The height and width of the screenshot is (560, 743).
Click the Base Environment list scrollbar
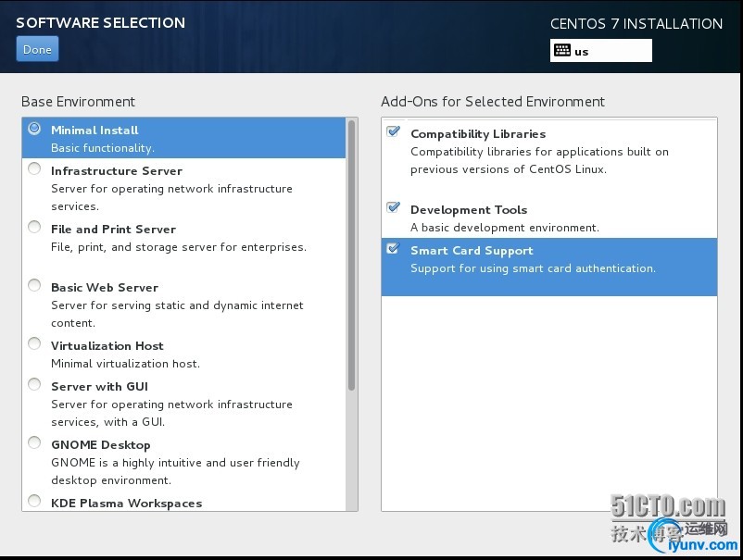tap(351, 255)
